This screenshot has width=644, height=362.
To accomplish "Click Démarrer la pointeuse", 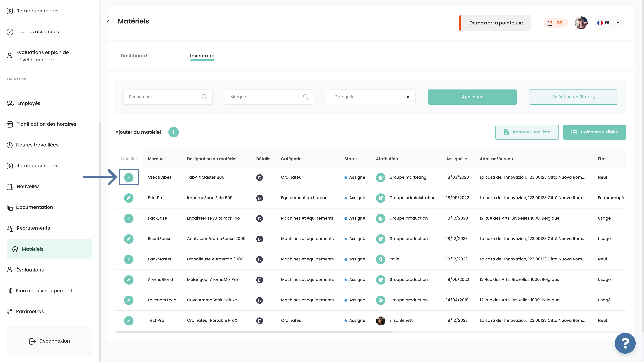I will 495,23.
